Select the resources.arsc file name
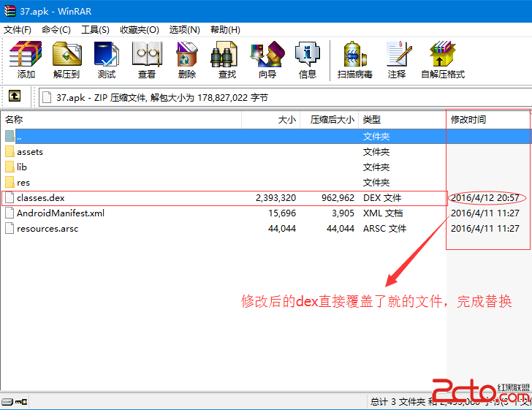 (47, 229)
